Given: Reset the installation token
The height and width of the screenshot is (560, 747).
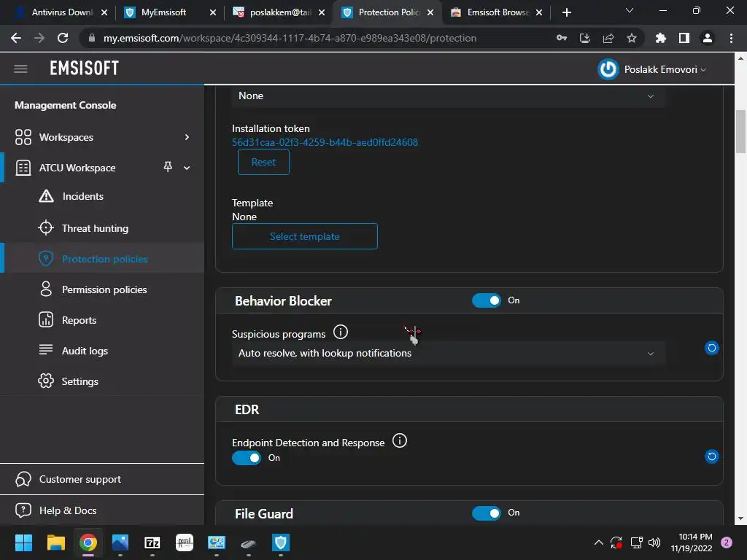Looking at the screenshot, I should coord(263,162).
